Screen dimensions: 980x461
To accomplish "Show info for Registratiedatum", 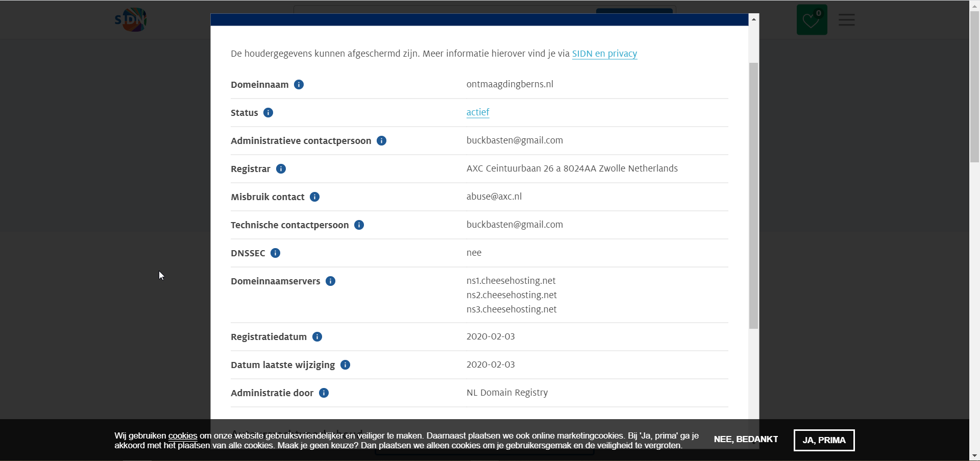I will click(x=317, y=337).
